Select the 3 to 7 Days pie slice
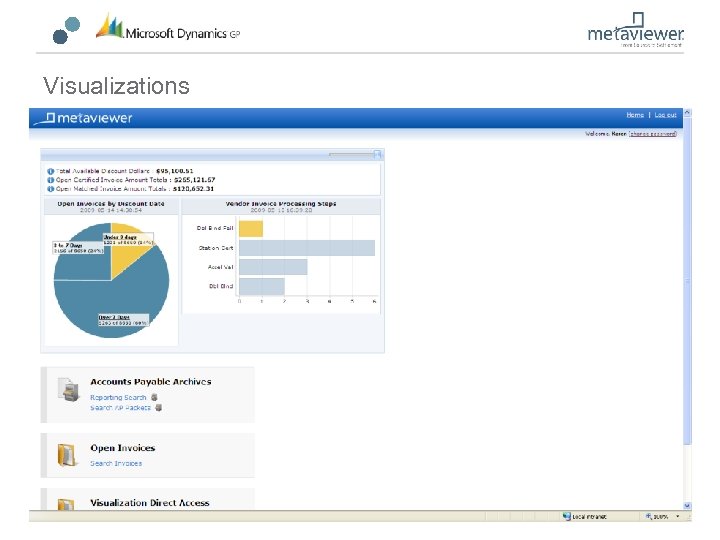Viewport: 720px width, 540px height. point(85,262)
